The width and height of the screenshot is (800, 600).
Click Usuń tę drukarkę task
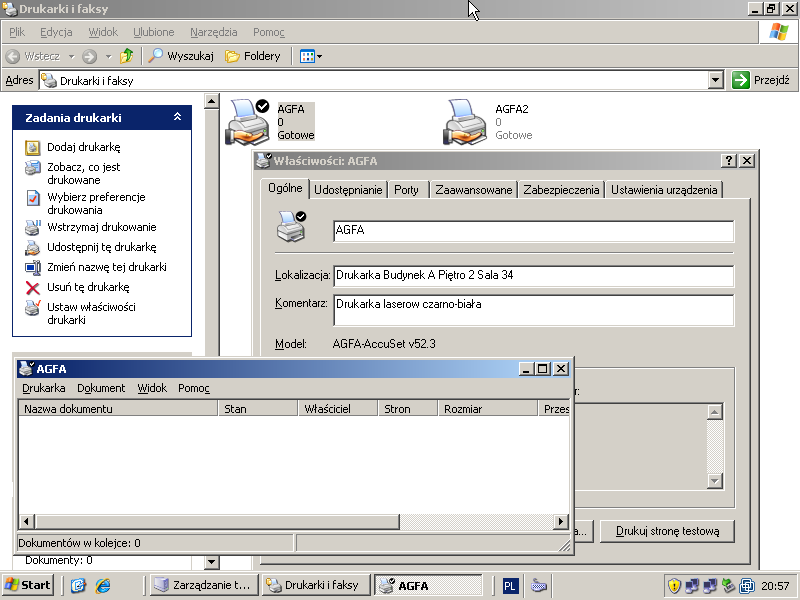coord(88,287)
